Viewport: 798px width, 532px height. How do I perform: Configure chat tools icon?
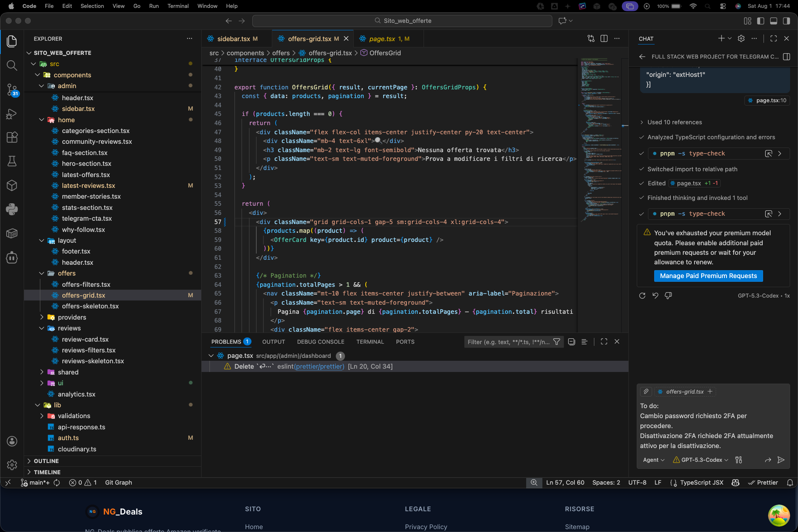(739, 460)
